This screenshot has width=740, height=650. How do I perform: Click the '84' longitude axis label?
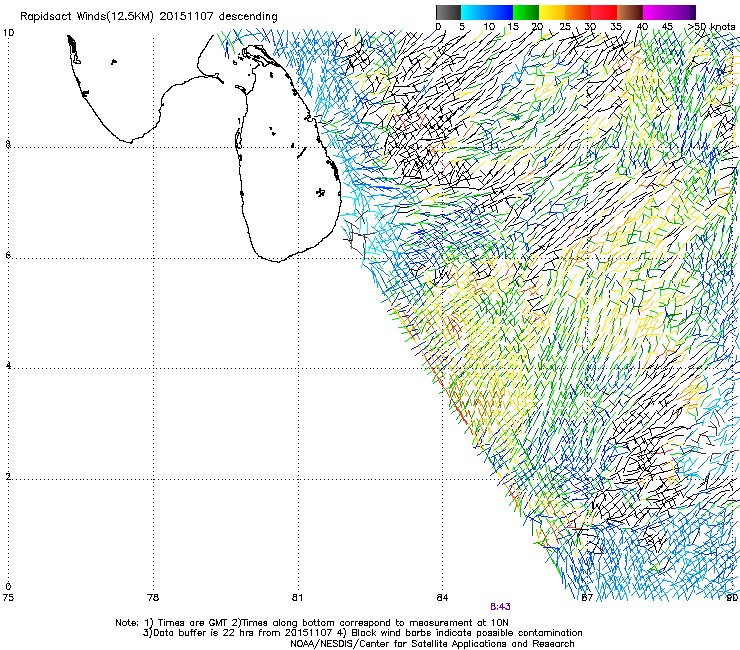[x=442, y=598]
